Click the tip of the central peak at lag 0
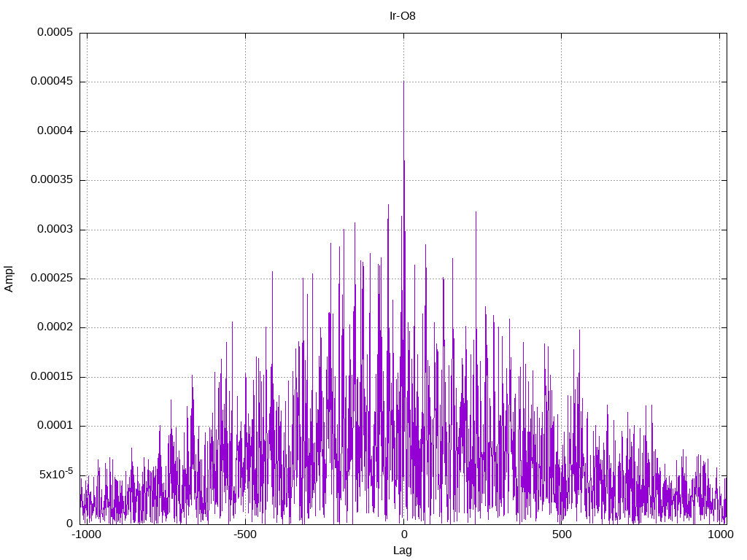 click(403, 82)
